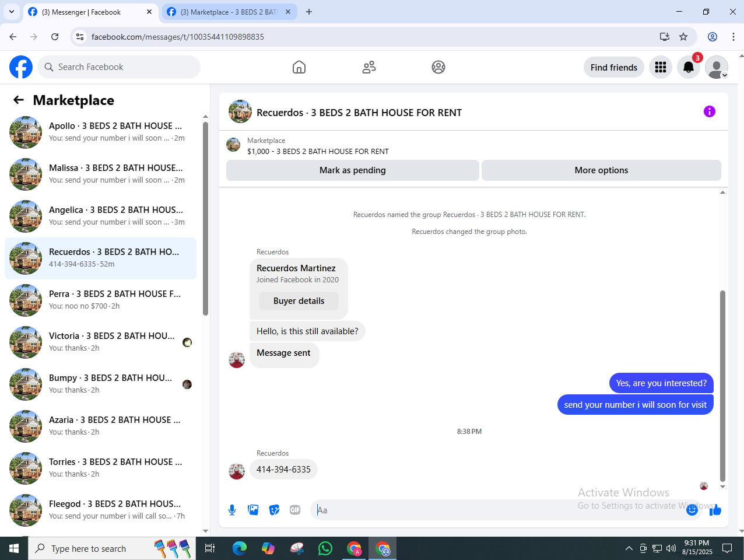744x560 pixels.
Task: Open browser profile icon
Action: pyautogui.click(x=713, y=37)
